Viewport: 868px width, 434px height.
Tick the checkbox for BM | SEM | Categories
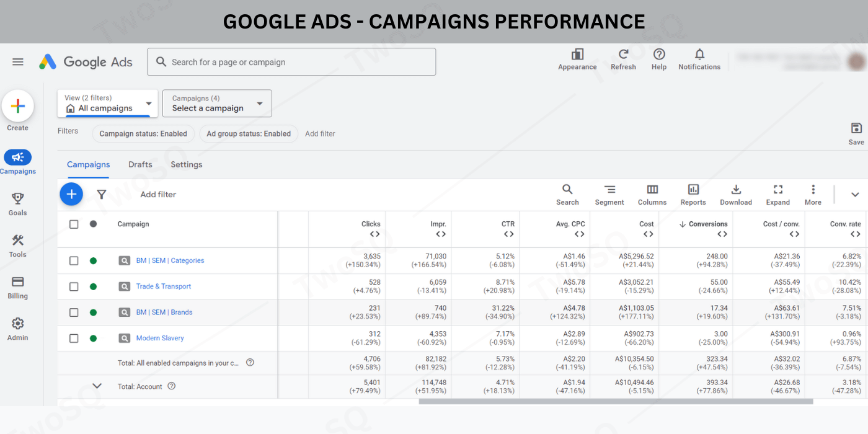[x=74, y=261]
